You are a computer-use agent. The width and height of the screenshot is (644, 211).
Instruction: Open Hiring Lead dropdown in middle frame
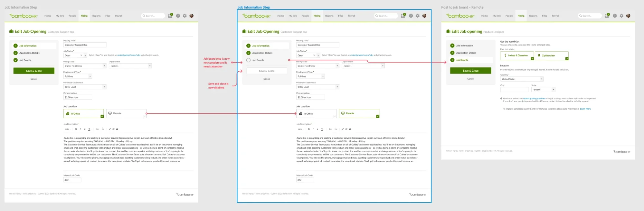(318, 66)
